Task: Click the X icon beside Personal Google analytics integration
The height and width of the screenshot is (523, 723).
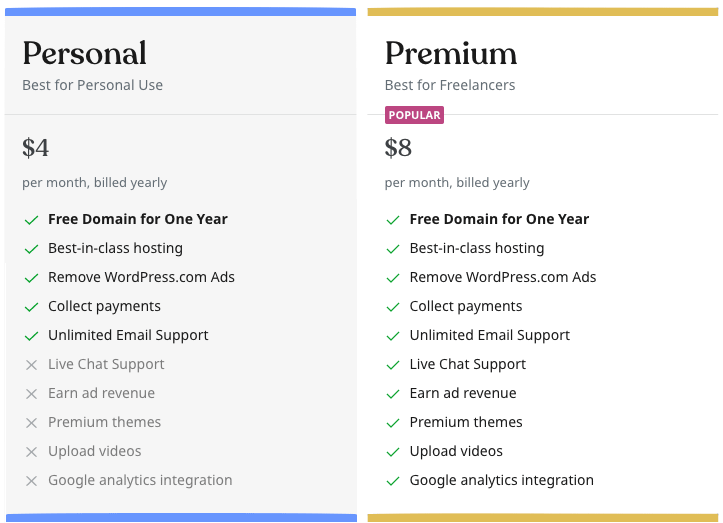Action: (31, 481)
